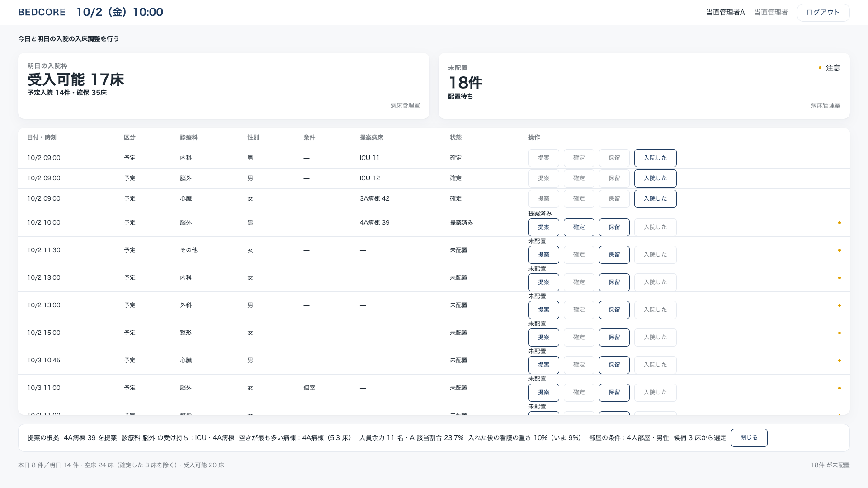Mark 3A病棟 42 patient as 入院した
Viewport: 868px width, 488px height.
(x=655, y=199)
